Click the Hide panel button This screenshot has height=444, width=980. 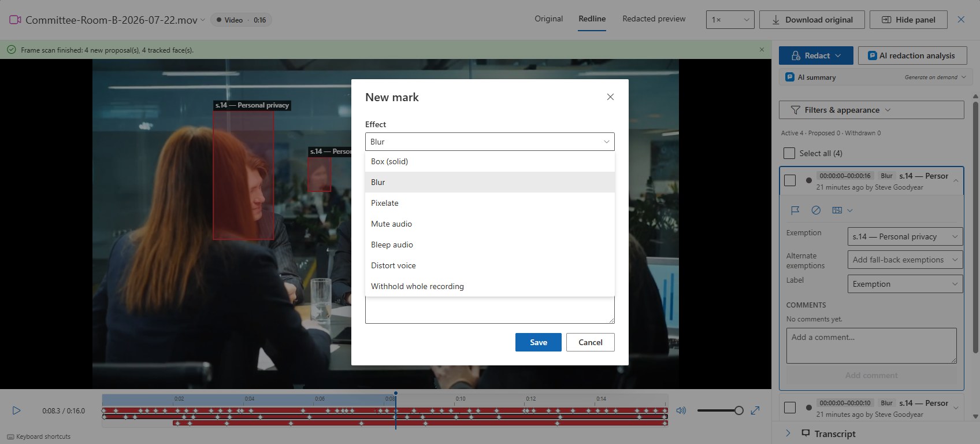tap(908, 20)
